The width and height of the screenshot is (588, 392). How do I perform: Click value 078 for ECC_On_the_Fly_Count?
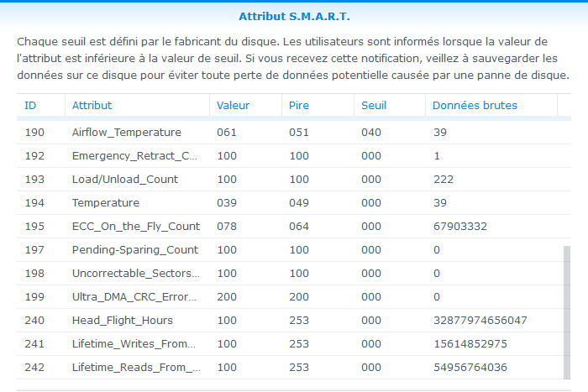pos(227,227)
